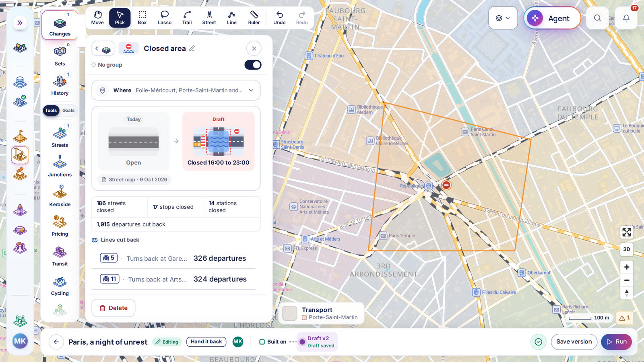Switch to the Goals tab
Viewport: 644px width, 362px height.
[x=68, y=111]
